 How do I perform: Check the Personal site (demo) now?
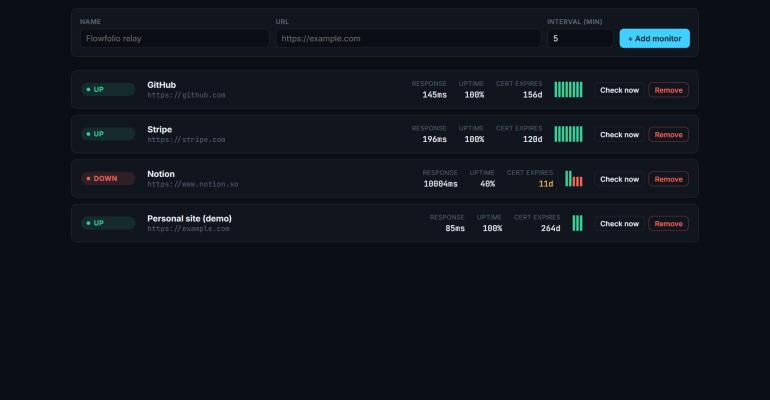pyautogui.click(x=619, y=223)
